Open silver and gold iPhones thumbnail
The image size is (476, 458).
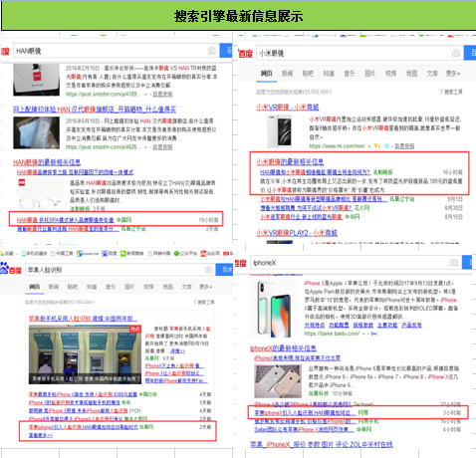(278, 381)
